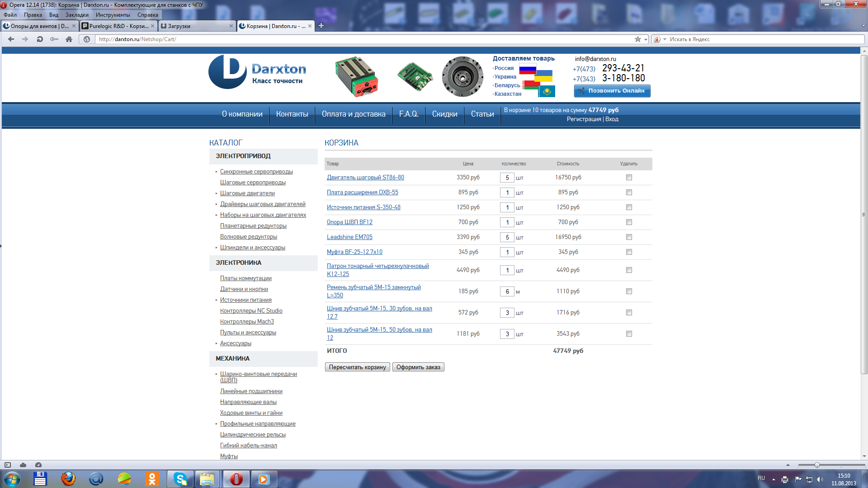Go to the browser Home page

[x=69, y=39]
